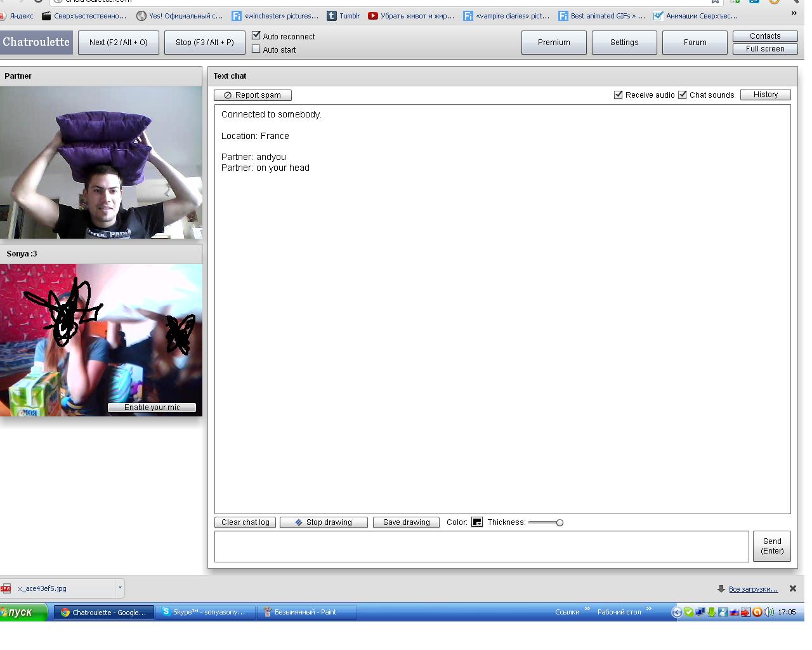Switch to Skype taskbar window
Screen dimensions: 812x650
[x=206, y=612]
